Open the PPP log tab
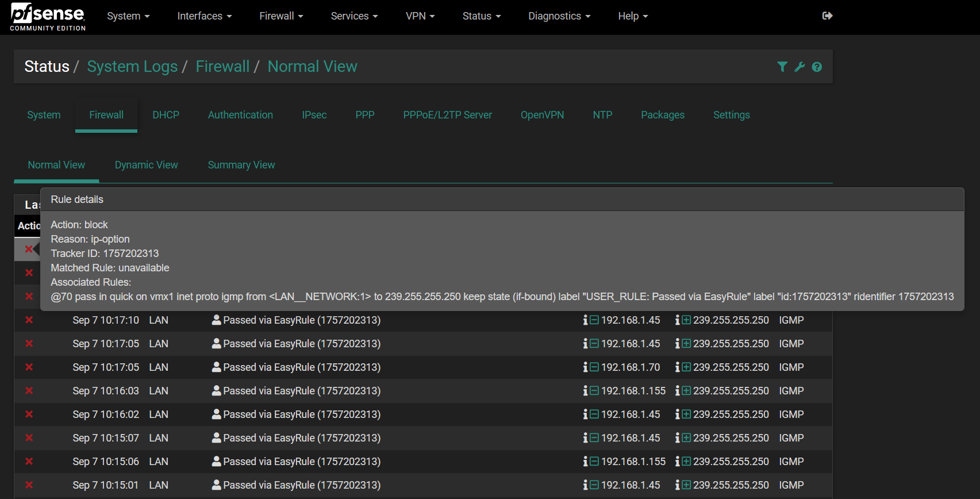Screen dimensions: 980x499 365,115
